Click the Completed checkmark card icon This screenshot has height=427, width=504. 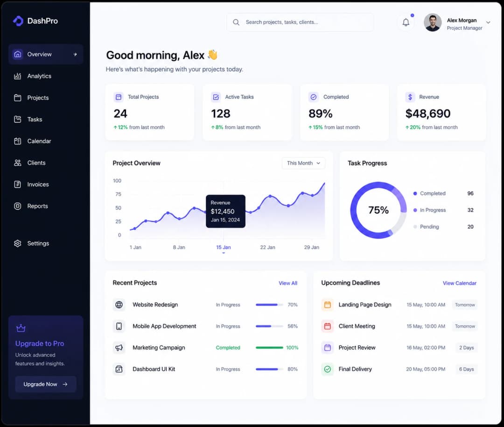point(314,97)
